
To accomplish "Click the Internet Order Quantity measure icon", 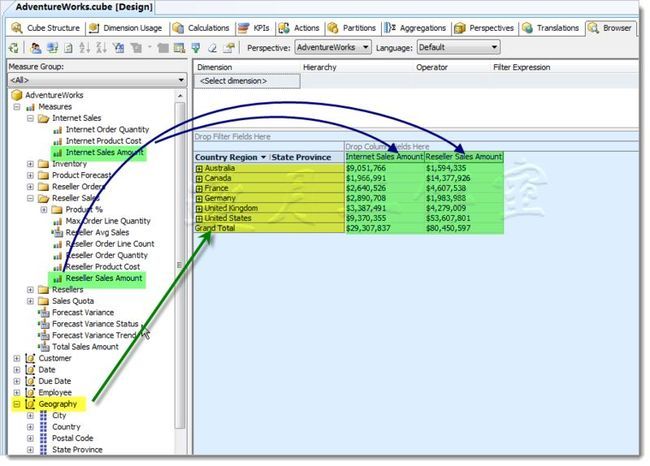I will tap(58, 130).
